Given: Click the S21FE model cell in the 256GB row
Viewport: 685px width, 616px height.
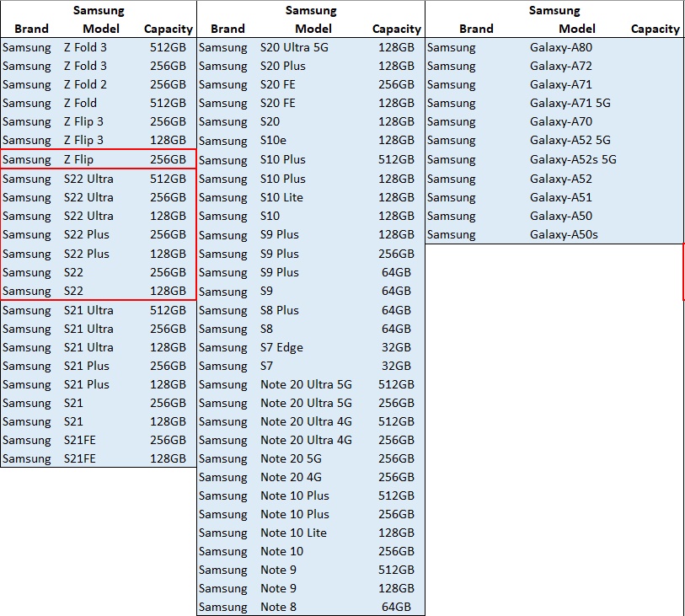Looking at the screenshot, I should pos(79,440).
